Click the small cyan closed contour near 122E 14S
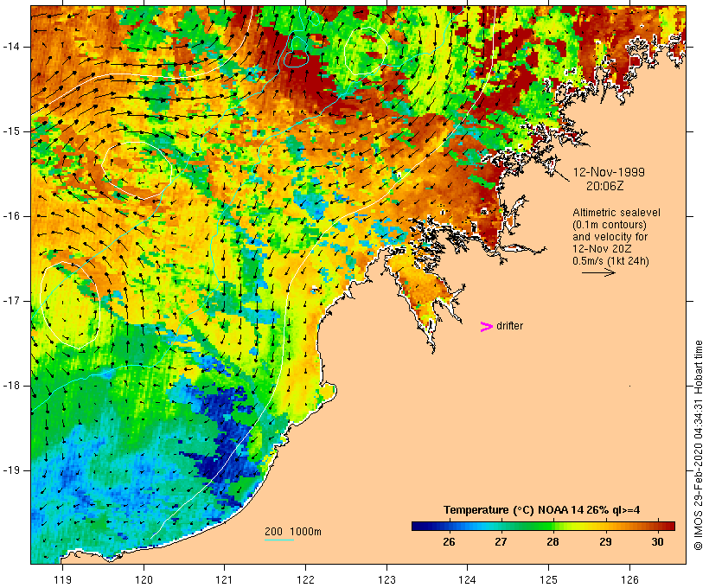This screenshot has width=709, height=588. [x=297, y=58]
